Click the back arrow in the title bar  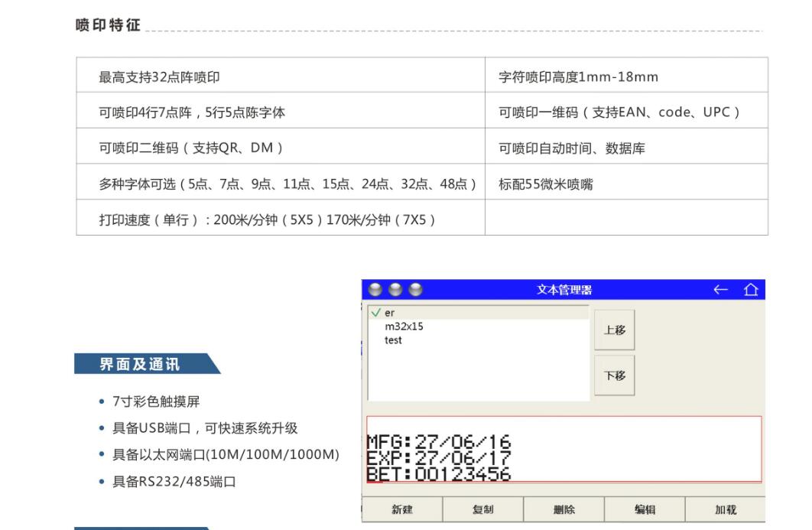point(721,290)
